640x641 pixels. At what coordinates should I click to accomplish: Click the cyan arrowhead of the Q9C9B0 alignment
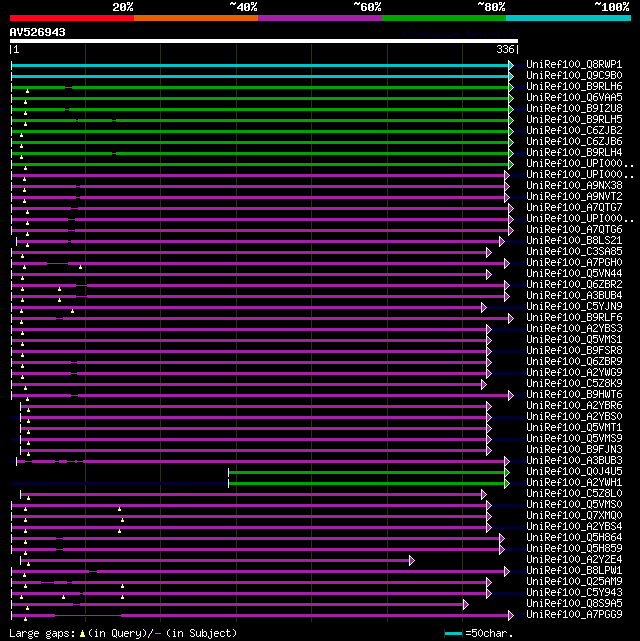tap(511, 76)
